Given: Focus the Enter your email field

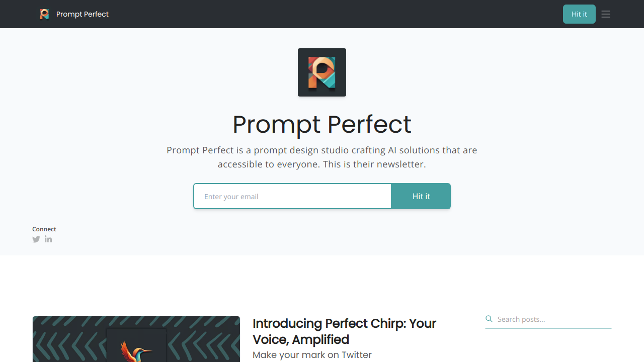Looking at the screenshot, I should pyautogui.click(x=292, y=196).
